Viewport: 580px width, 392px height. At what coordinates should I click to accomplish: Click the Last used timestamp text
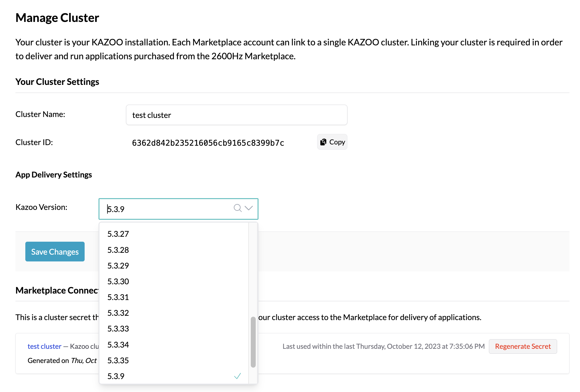pyautogui.click(x=384, y=346)
